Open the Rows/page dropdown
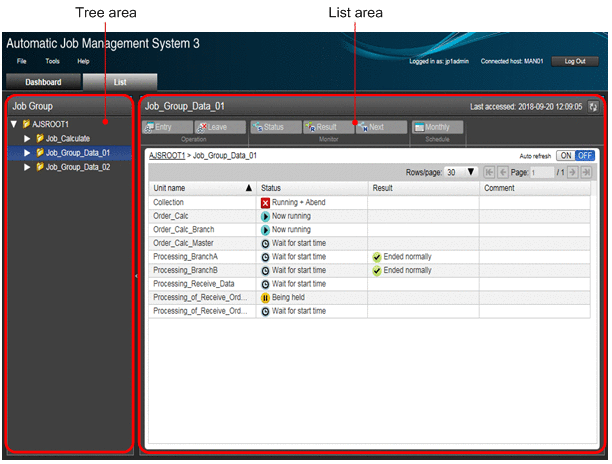The width and height of the screenshot is (612, 464). pos(461,172)
